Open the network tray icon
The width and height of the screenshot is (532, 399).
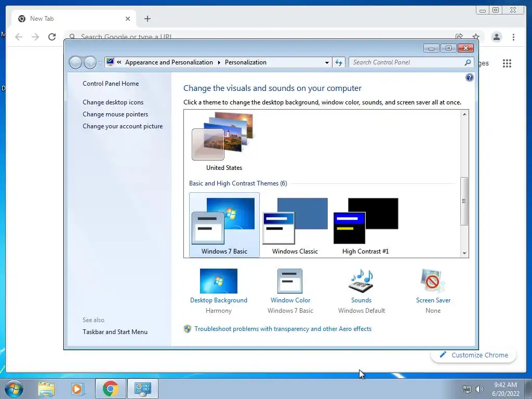[x=467, y=389]
